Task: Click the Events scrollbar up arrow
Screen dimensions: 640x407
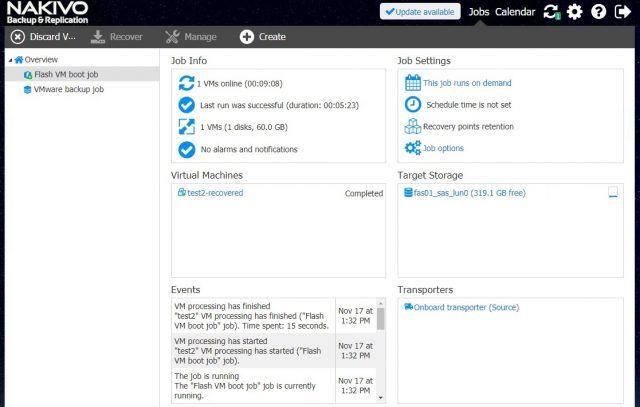Action: tap(380, 304)
